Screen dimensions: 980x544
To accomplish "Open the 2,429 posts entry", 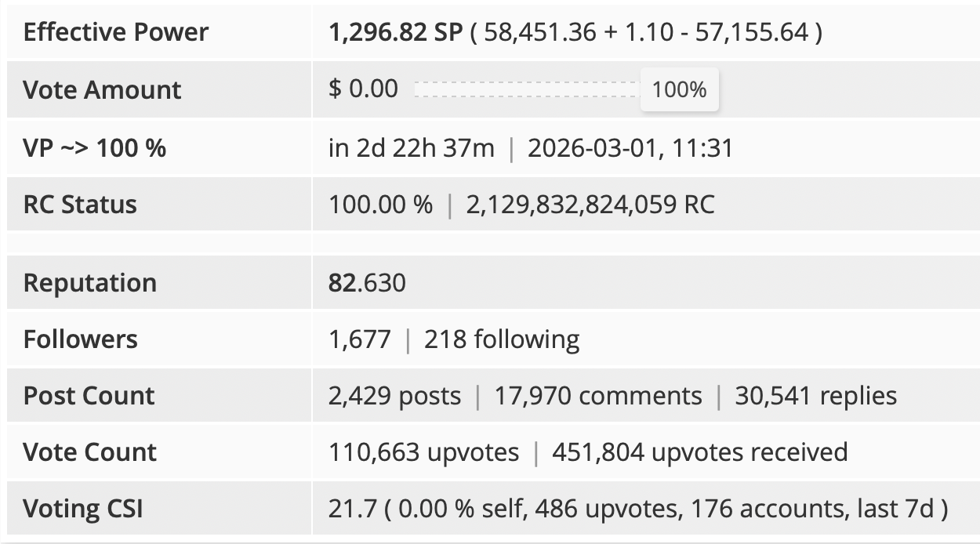I will pos(394,396).
